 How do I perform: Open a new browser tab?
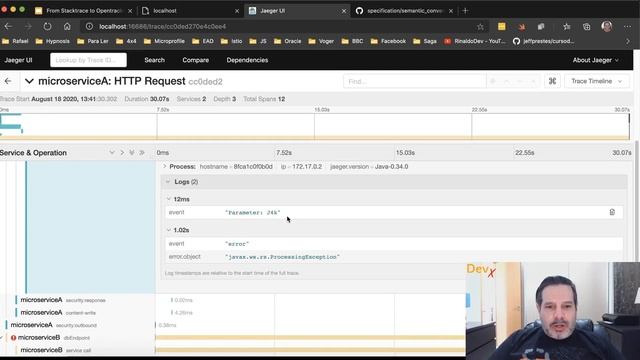click(465, 11)
